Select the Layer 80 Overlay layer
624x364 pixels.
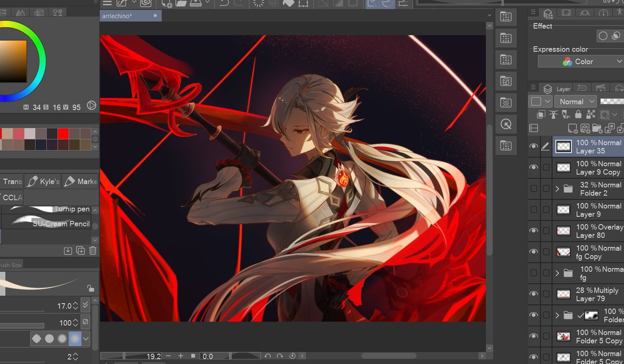[588, 231]
